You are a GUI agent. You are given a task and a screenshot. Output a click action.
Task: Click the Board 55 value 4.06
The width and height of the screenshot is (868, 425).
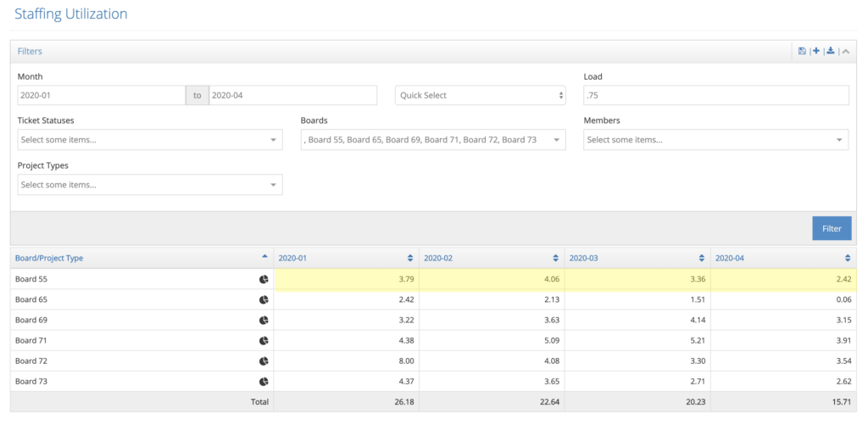tap(551, 279)
